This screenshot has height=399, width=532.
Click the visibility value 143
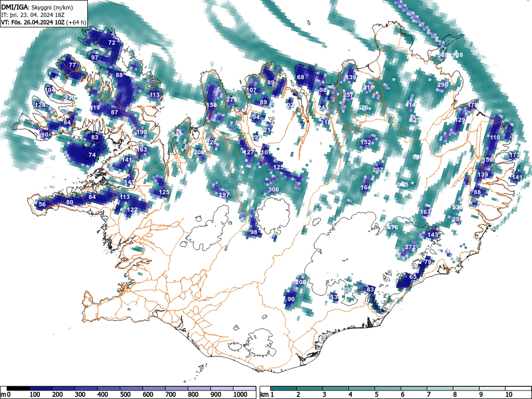[433, 235]
